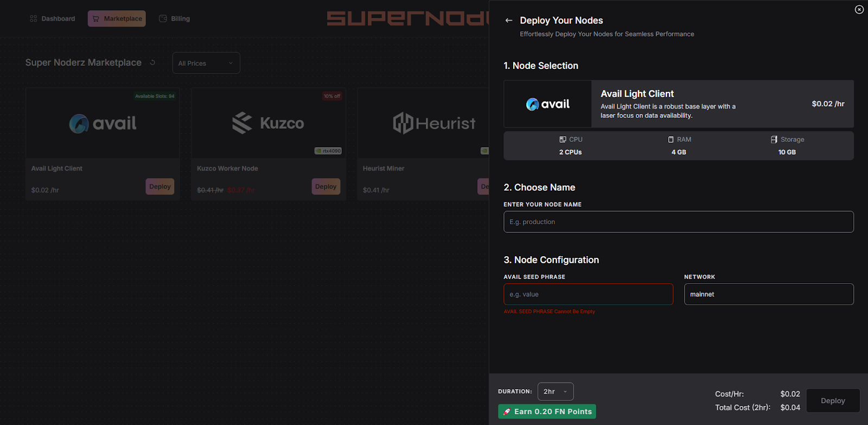Click the refresh icon next to Super Noderz Marketplace
The image size is (868, 425).
click(152, 62)
